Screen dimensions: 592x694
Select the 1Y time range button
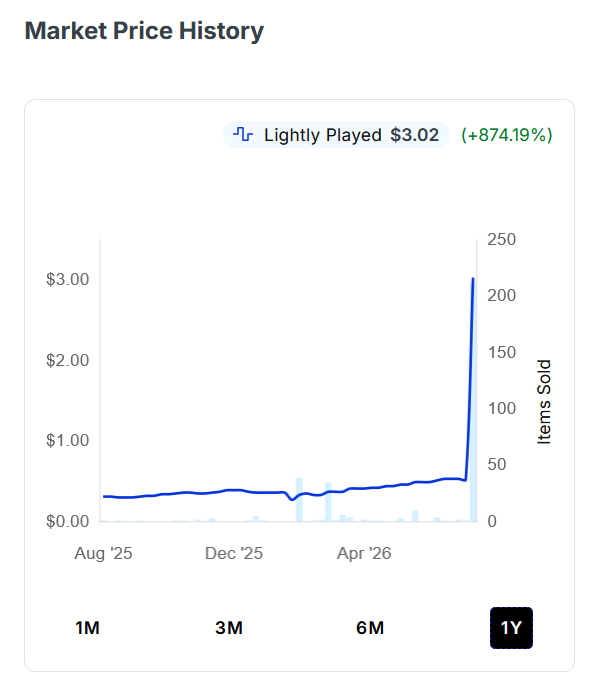[511, 628]
